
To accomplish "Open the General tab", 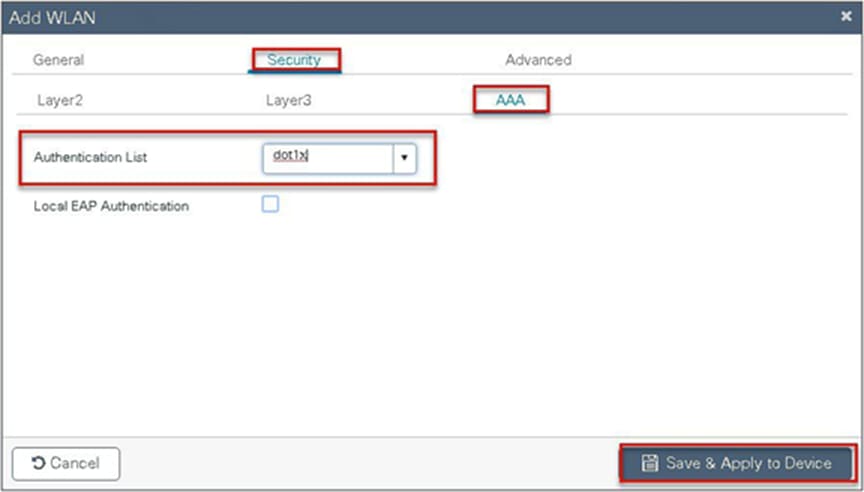I will (x=58, y=60).
